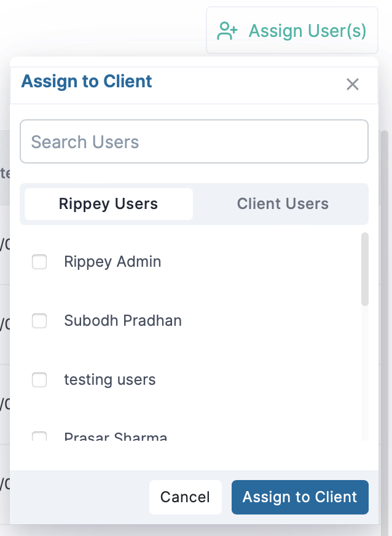
Task: Switch to the Rippey Users tab
Action: pos(108,204)
